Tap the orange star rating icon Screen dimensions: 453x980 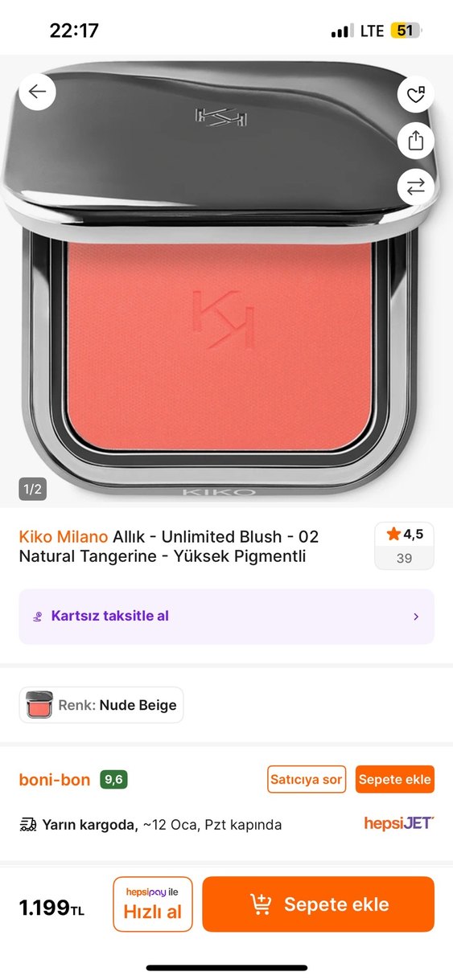click(393, 534)
